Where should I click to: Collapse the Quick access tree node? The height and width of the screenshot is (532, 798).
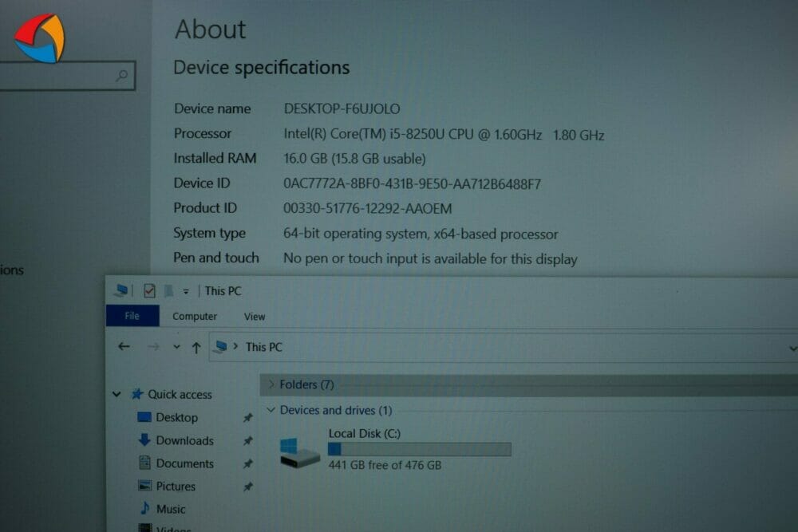pyautogui.click(x=117, y=394)
